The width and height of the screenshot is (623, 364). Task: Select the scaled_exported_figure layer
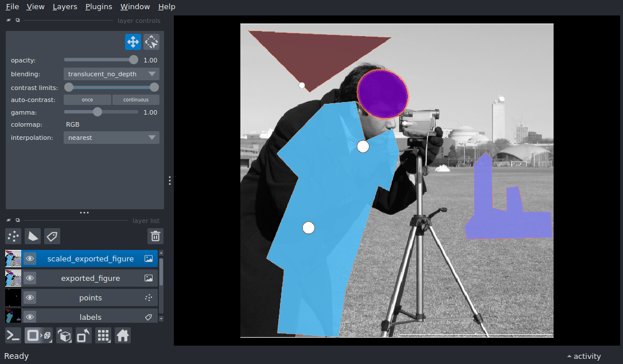[x=90, y=259]
